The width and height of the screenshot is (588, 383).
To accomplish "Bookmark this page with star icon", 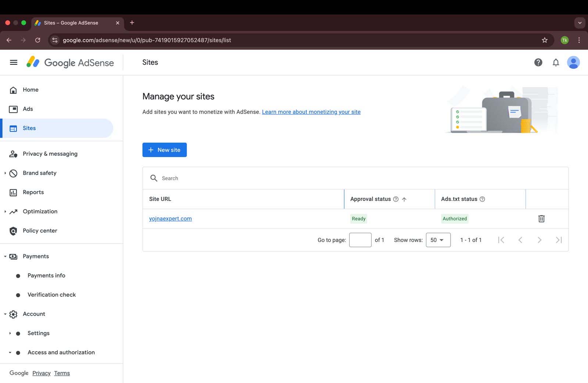I will tap(545, 40).
